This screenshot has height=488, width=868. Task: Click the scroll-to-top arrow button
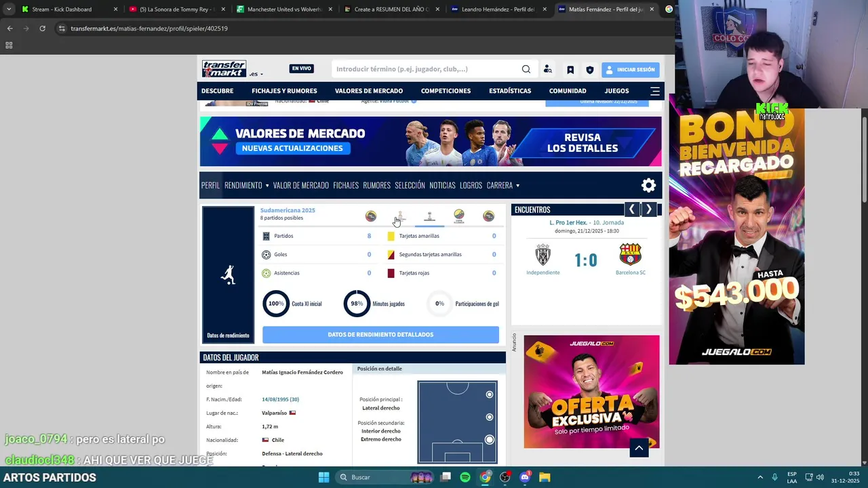[639, 448]
